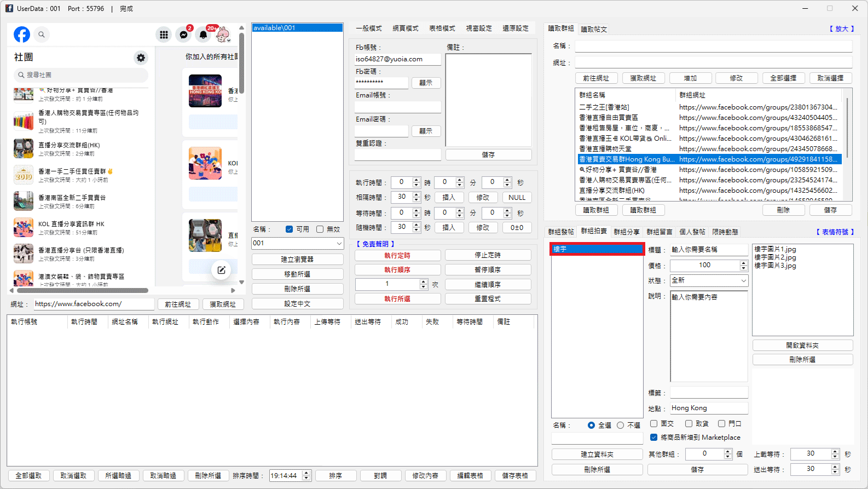Open the 【放大】 link
Screen dimensions: 868x489
click(x=842, y=29)
